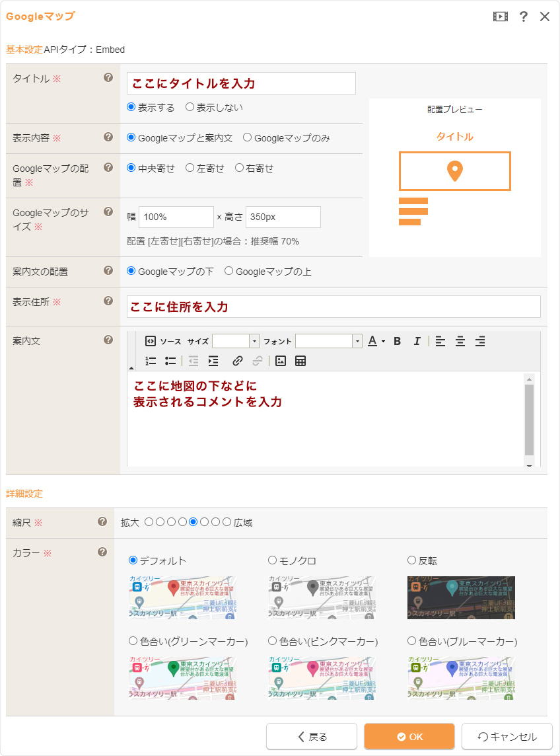Open the フォント dropdown in the editor
The image size is (560, 756).
(x=357, y=341)
